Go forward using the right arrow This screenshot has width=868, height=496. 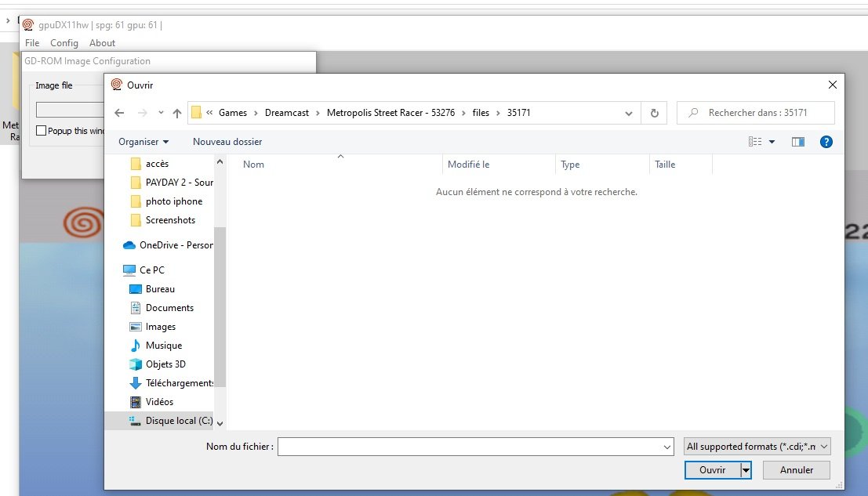tap(142, 113)
